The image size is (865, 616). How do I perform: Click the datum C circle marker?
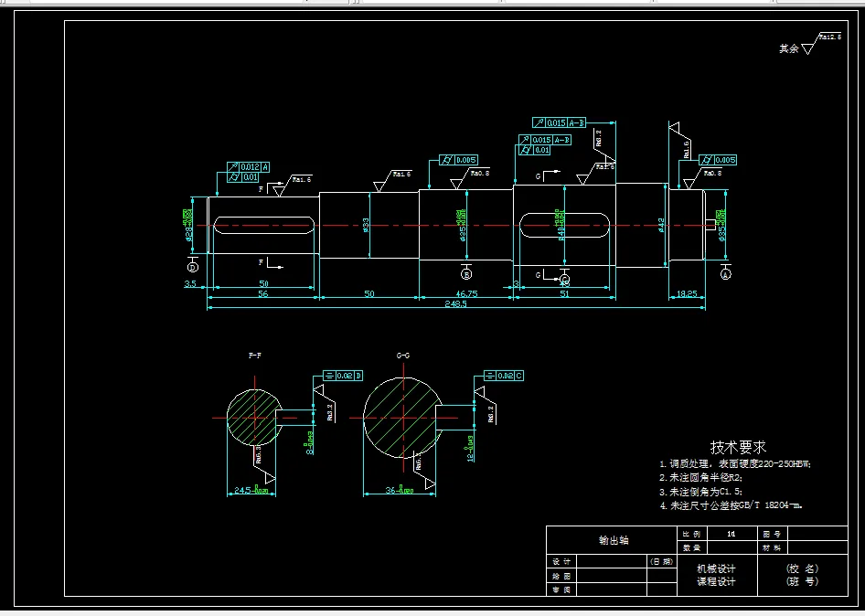[564, 279]
